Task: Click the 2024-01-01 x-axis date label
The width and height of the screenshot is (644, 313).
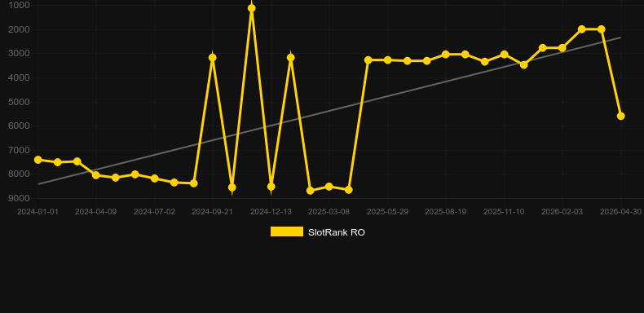Action: (x=37, y=212)
